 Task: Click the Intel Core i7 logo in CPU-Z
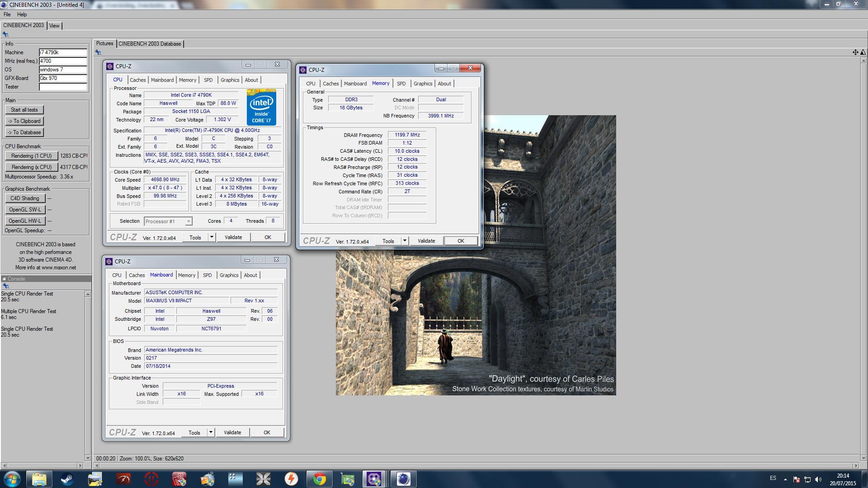[x=261, y=107]
